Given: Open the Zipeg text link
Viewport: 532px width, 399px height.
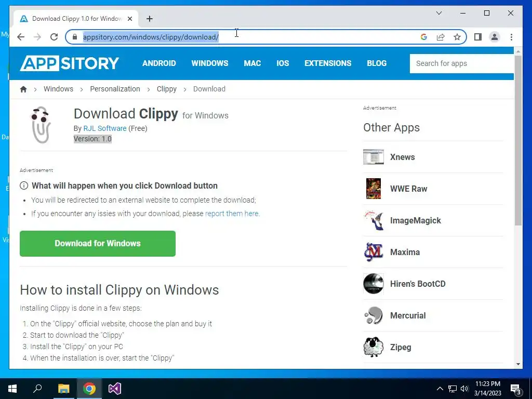Looking at the screenshot, I should pyautogui.click(x=401, y=347).
